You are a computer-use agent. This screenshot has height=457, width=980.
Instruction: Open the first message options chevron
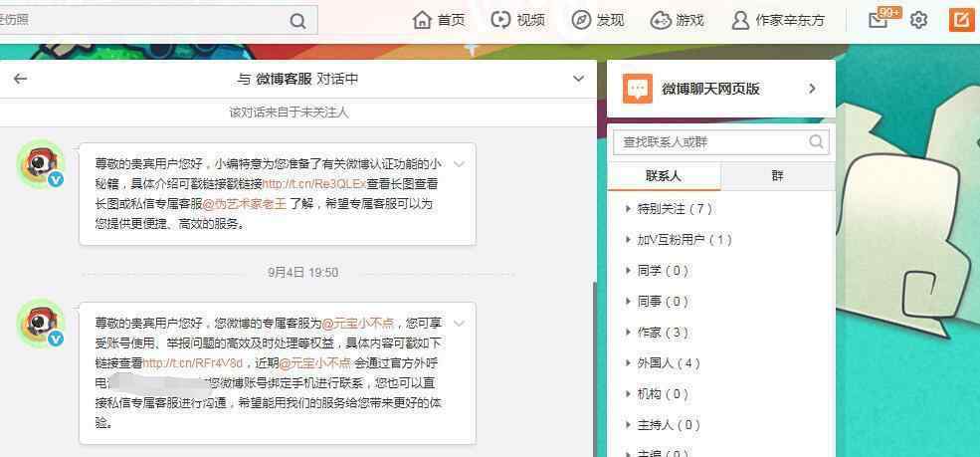click(459, 163)
